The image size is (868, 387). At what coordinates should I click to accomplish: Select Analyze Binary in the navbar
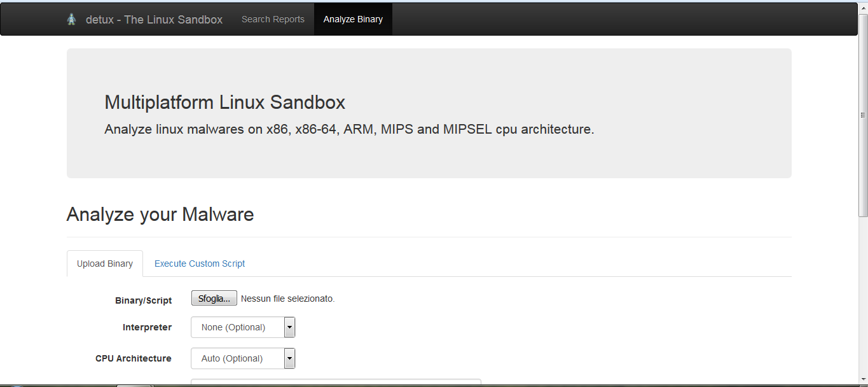[x=353, y=19]
